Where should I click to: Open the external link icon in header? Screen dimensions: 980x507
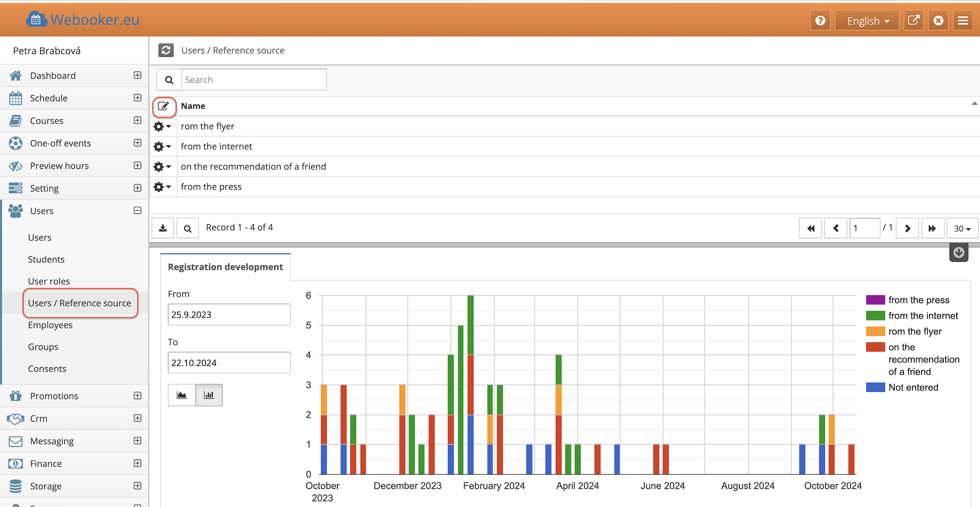[913, 21]
